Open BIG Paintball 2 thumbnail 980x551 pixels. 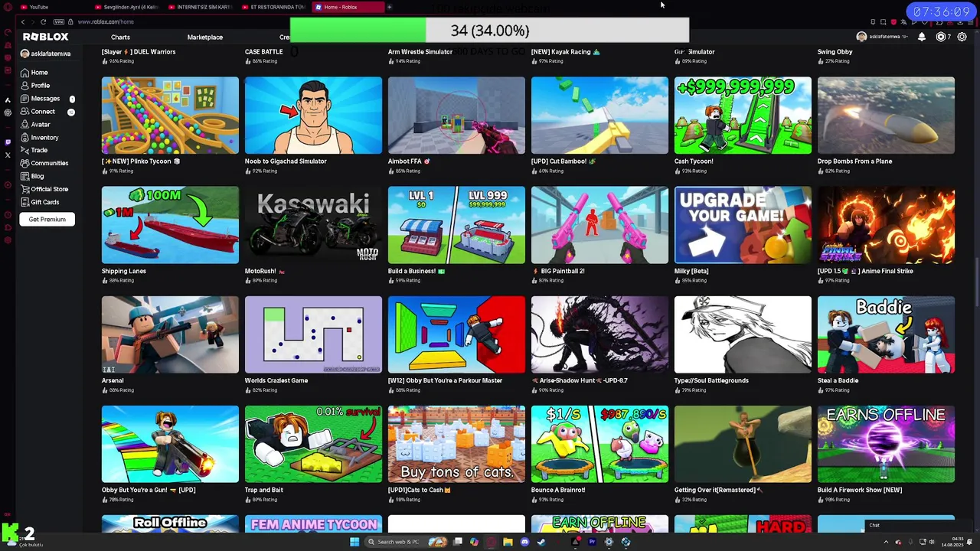tap(599, 225)
